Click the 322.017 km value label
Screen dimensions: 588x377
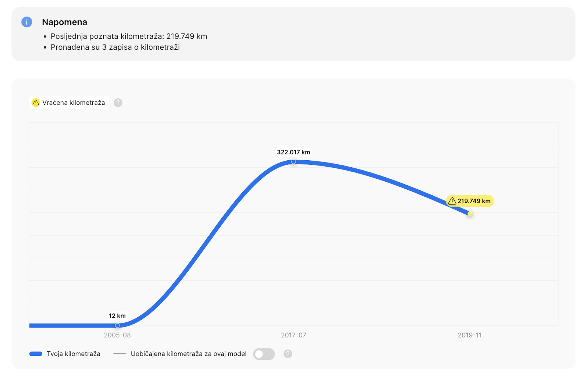click(294, 152)
